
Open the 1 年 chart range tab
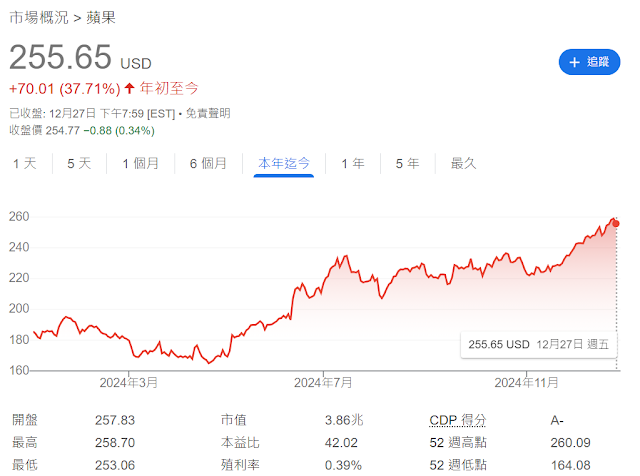pos(353,164)
